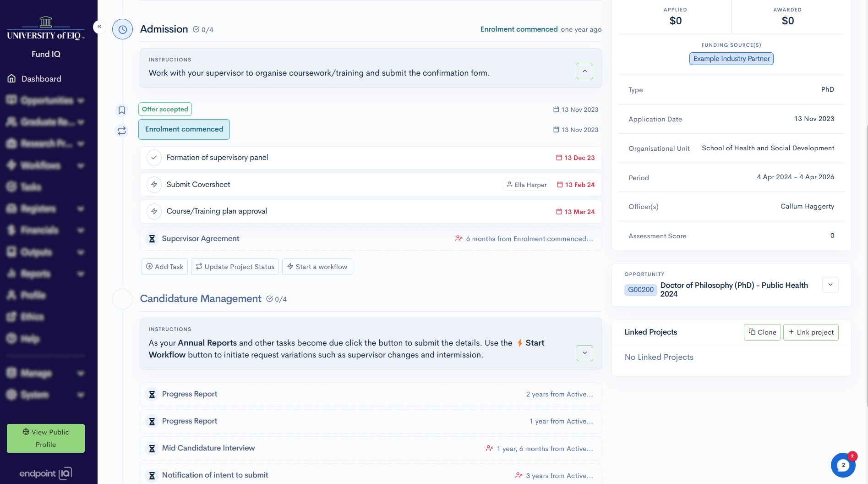The image size is (868, 484).
Task: Start a workflow for Admission stage
Action: coord(317,267)
